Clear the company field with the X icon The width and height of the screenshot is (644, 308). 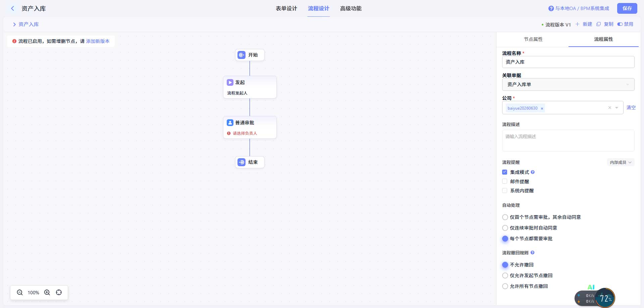point(610,108)
